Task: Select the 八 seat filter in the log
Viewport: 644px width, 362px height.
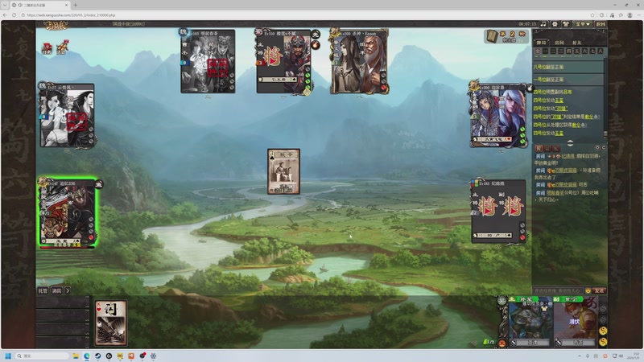Action: [x=600, y=51]
